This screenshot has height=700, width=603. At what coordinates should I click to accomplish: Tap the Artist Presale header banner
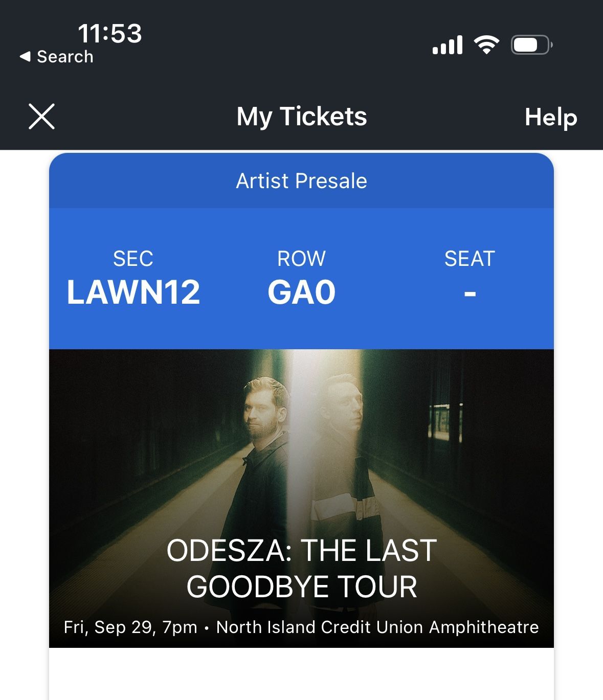301,180
